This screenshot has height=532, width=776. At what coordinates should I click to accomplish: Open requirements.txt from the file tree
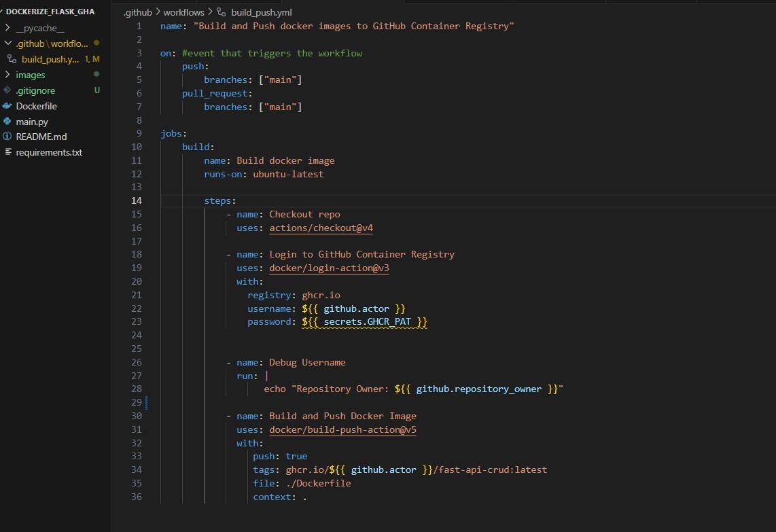(x=49, y=152)
